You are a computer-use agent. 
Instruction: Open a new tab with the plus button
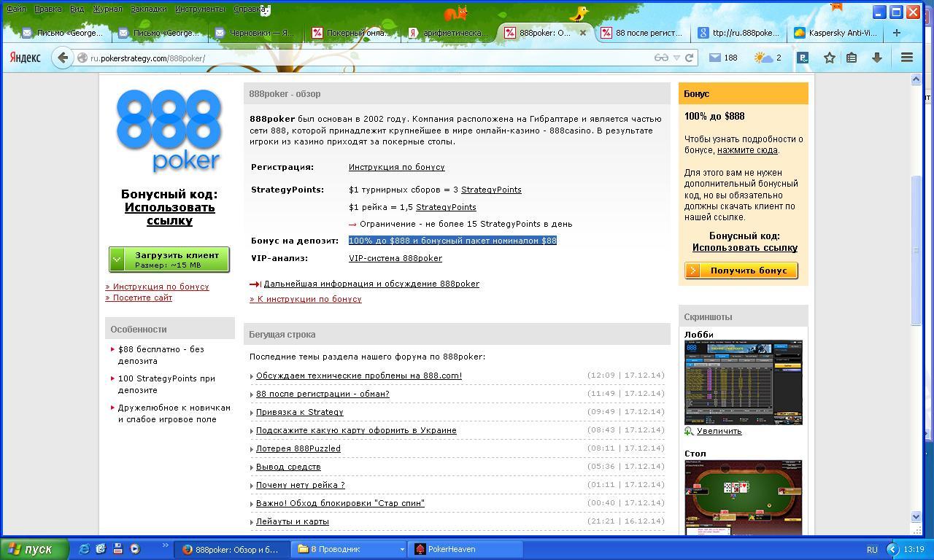point(897,33)
